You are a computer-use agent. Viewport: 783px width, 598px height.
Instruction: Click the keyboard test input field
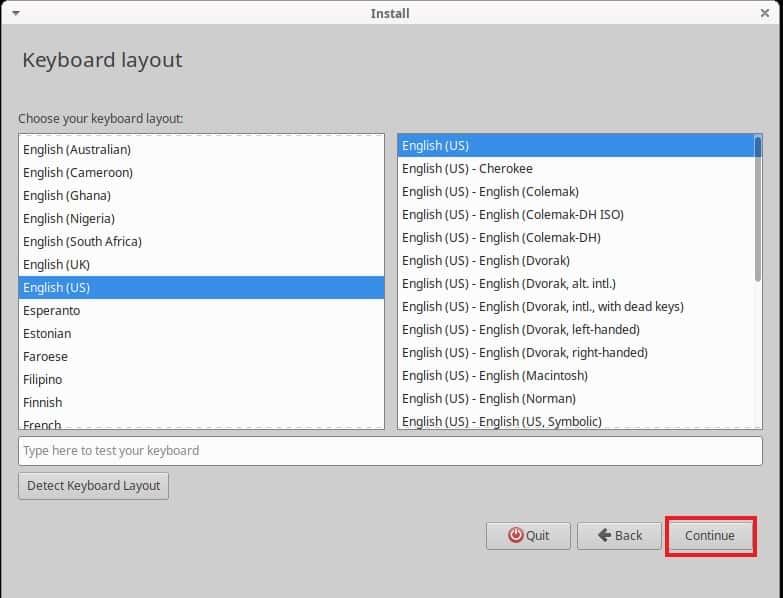point(390,451)
